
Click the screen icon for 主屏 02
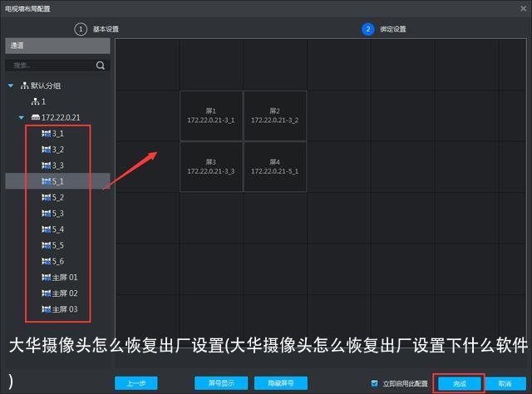coord(47,293)
